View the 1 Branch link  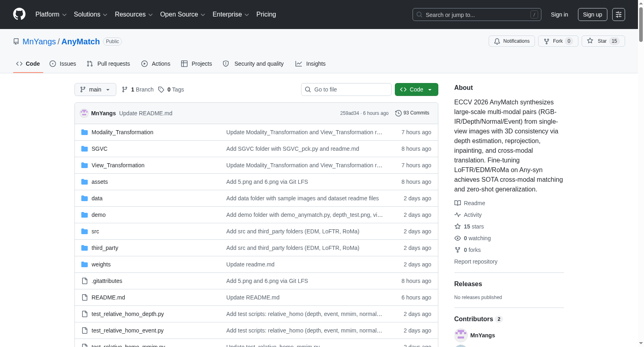[138, 89]
